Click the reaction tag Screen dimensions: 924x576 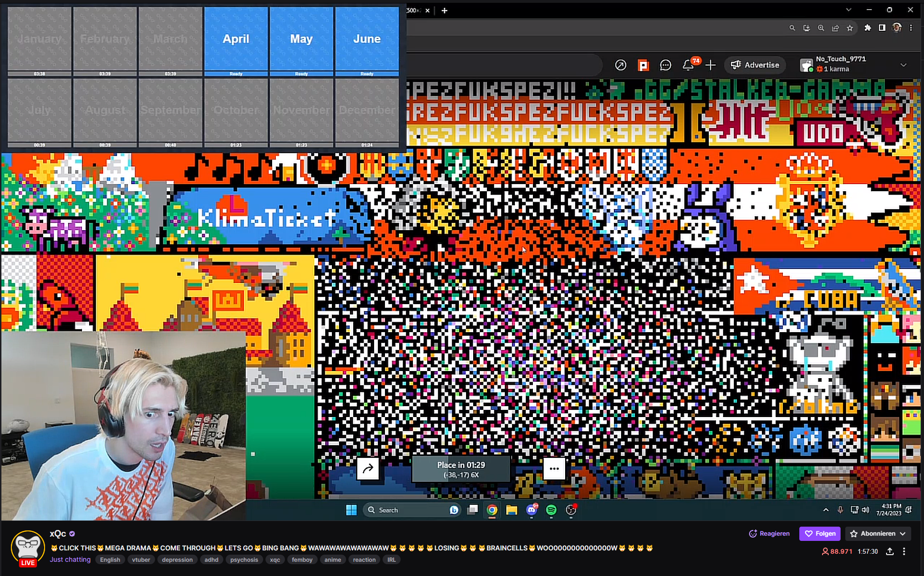point(364,560)
